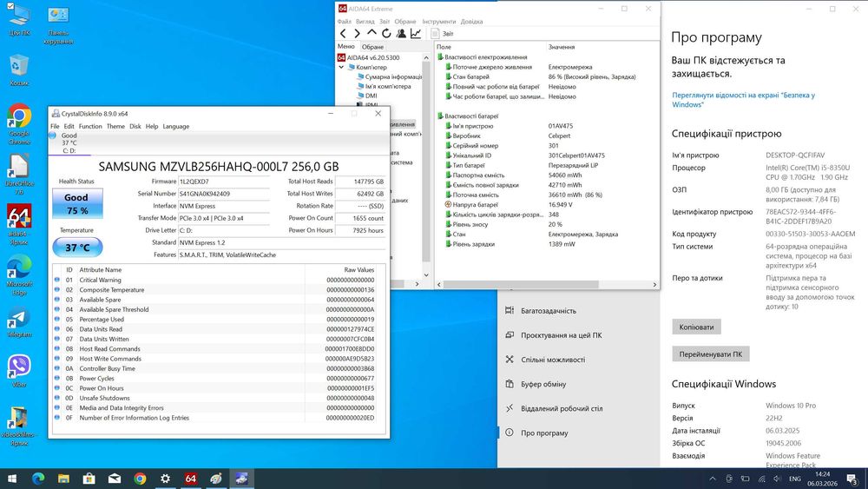Viewport: 868px width, 489px height.
Task: Collapse the Комп'ютер tree node
Action: (341, 67)
